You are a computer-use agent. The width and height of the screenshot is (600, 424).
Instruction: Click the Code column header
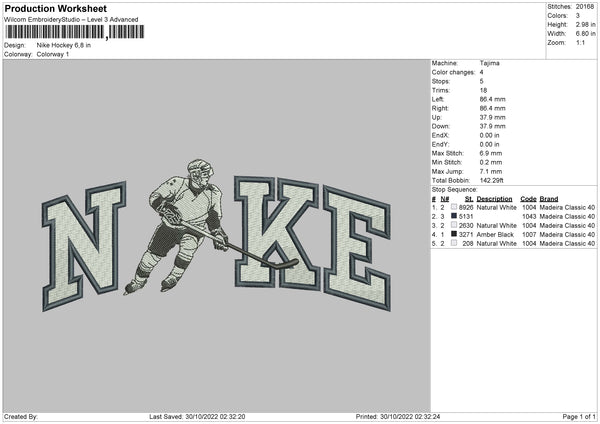click(x=528, y=199)
